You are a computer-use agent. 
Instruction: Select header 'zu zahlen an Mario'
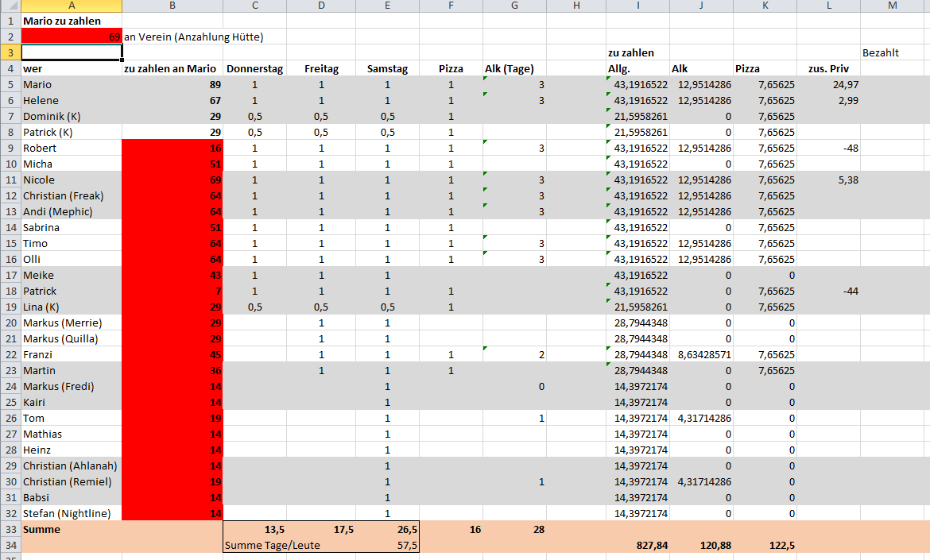(x=172, y=69)
